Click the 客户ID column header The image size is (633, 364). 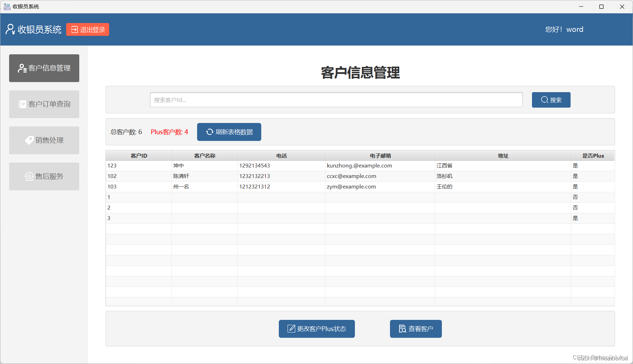pyautogui.click(x=139, y=156)
